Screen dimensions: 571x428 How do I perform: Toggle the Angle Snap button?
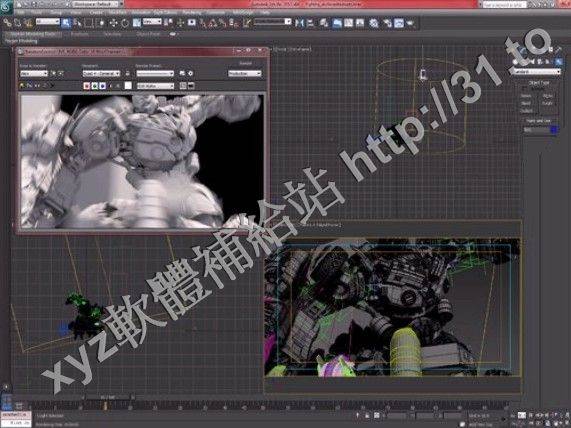[212, 23]
